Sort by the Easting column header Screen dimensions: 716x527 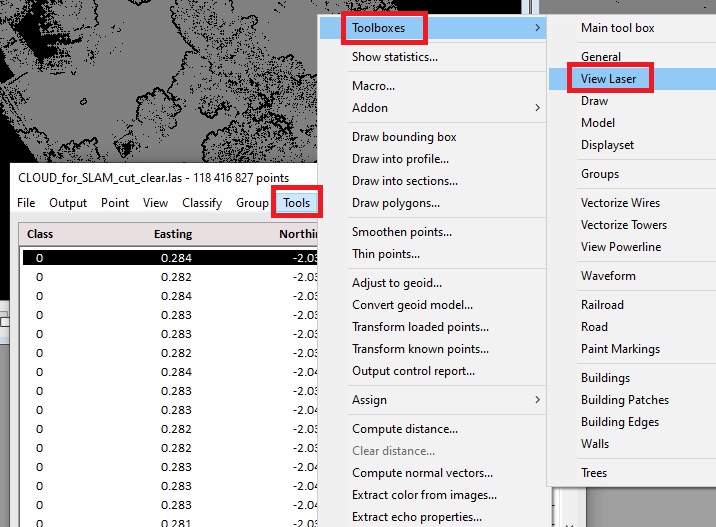[x=173, y=234]
